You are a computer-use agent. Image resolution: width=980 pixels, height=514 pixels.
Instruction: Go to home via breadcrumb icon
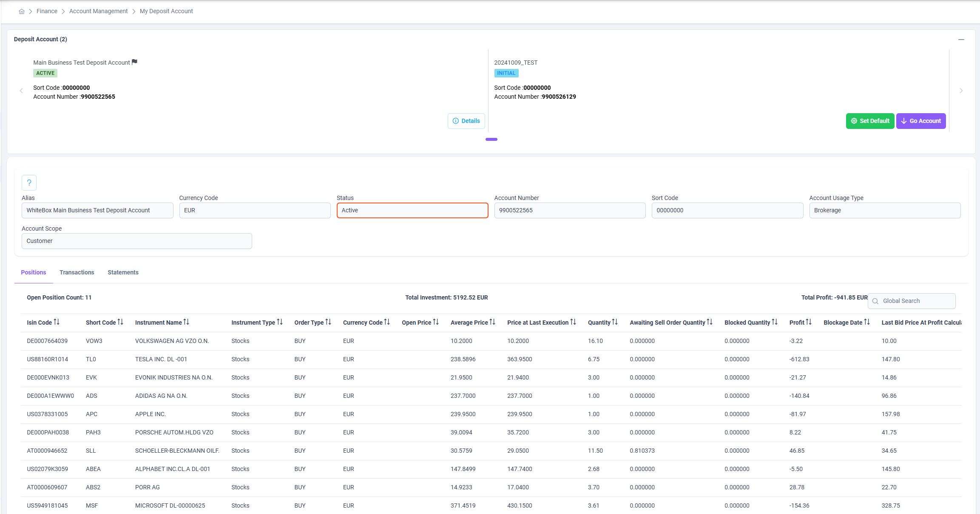(22, 11)
